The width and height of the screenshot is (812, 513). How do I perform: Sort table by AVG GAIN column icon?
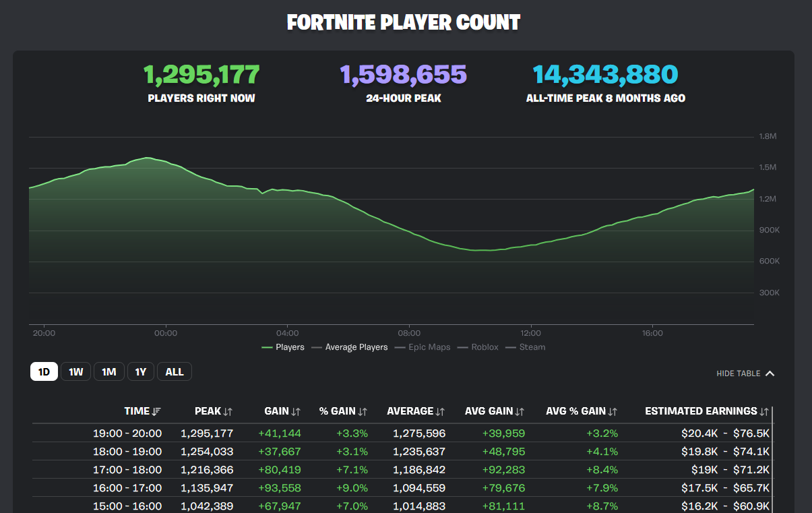520,411
